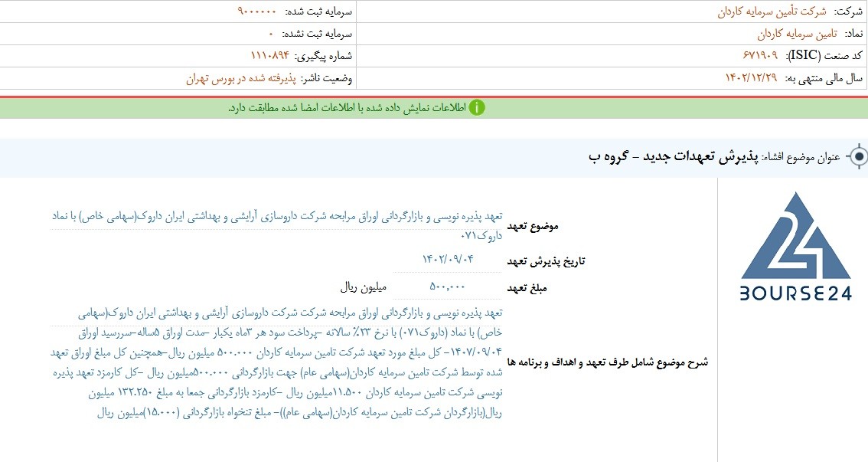Click the 'مبلغ تعهد' label
The width and height of the screenshot is (868, 462).
click(527, 288)
